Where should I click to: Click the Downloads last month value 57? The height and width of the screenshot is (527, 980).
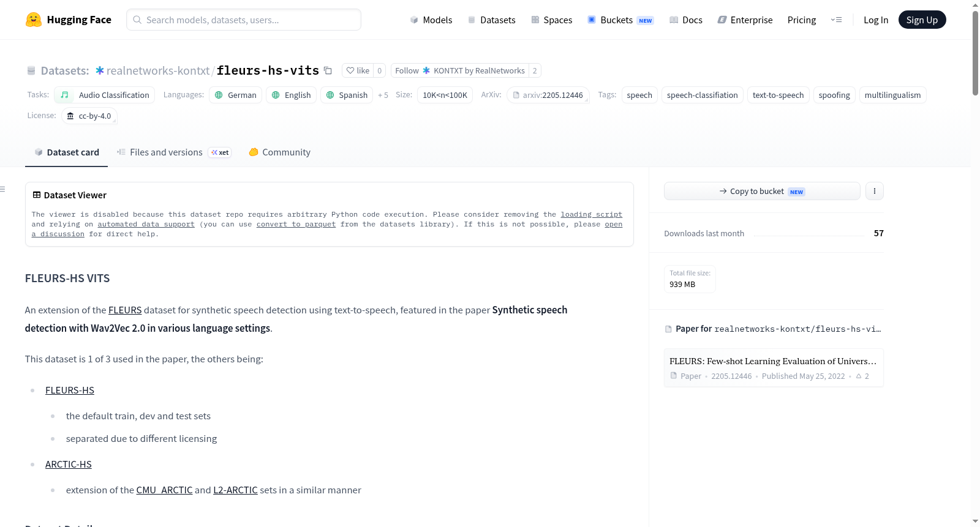click(878, 233)
